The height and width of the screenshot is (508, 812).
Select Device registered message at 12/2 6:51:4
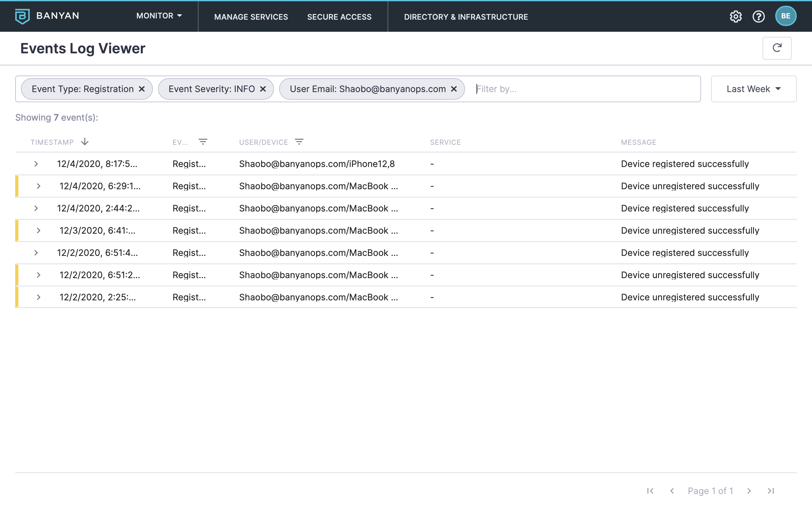tap(685, 253)
